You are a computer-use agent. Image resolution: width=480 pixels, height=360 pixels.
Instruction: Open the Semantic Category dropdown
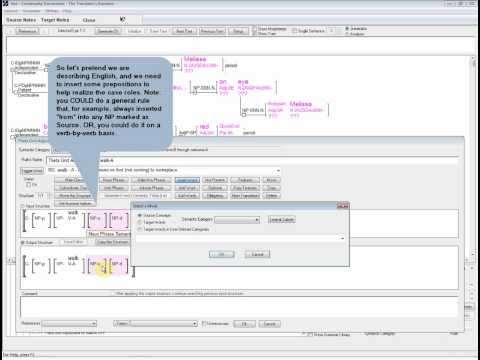click(x=237, y=220)
